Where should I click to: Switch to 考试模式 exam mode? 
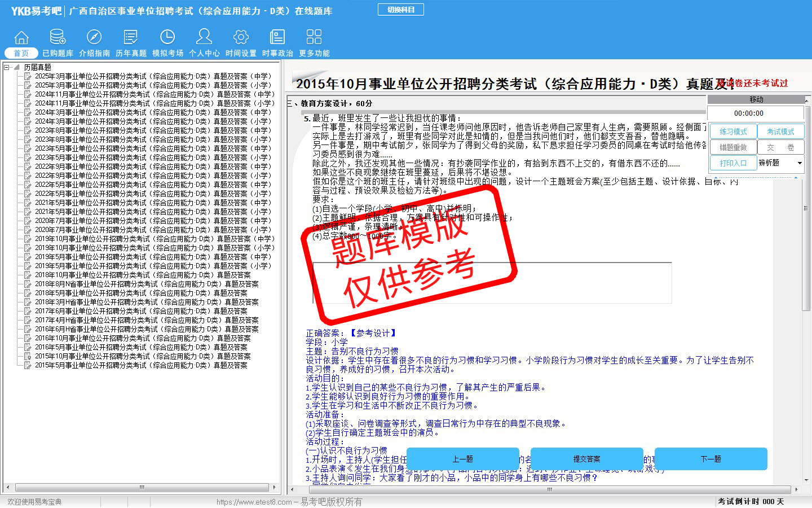click(x=780, y=132)
